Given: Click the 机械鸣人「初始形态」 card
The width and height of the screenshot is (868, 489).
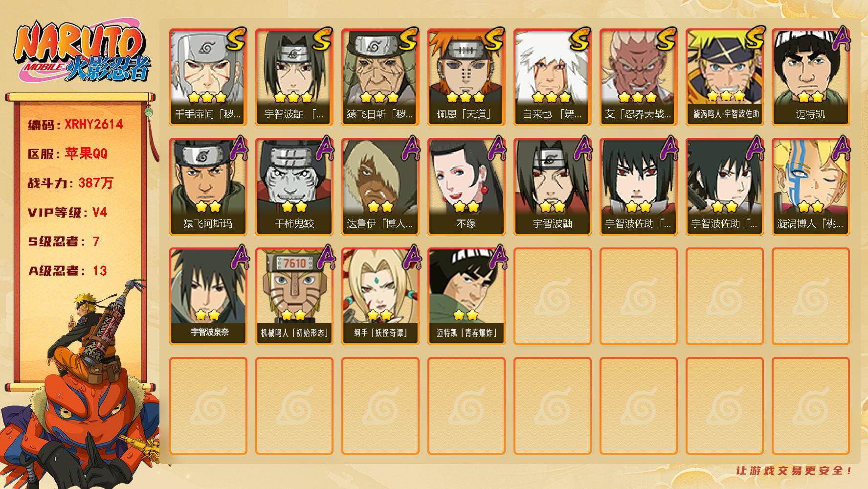Looking at the screenshot, I should [294, 296].
